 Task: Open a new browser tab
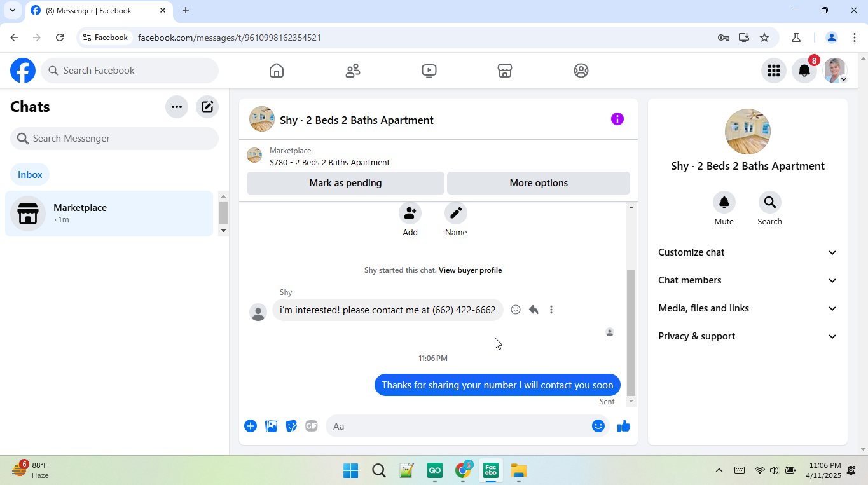point(186,10)
